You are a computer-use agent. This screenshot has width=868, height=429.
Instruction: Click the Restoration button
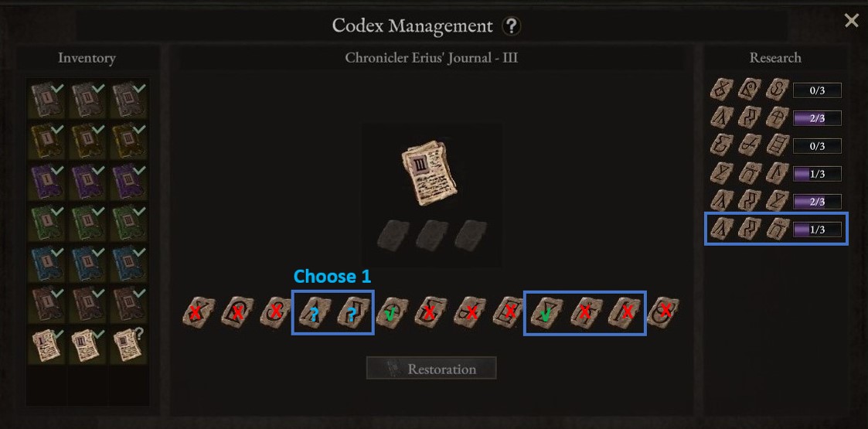pyautogui.click(x=431, y=368)
